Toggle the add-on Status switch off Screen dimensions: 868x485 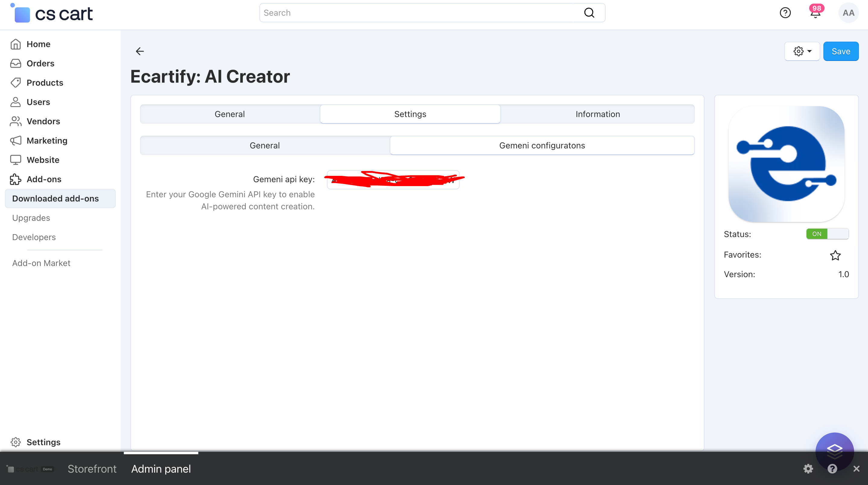coord(828,233)
